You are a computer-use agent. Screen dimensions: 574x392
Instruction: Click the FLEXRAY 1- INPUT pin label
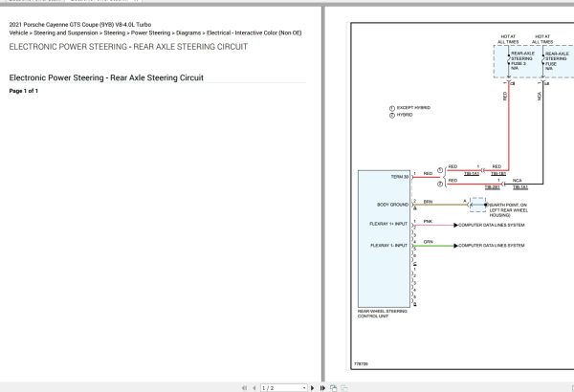tap(388, 245)
